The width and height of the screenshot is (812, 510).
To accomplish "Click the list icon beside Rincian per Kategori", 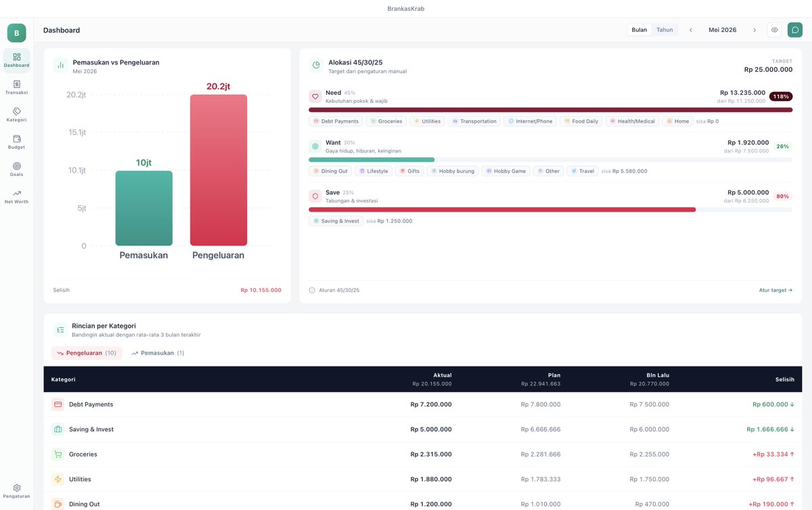I will [x=60, y=330].
